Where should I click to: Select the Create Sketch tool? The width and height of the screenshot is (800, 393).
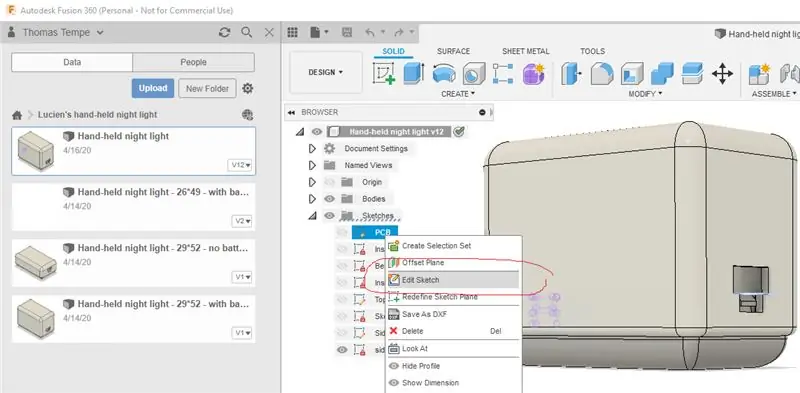tap(384, 73)
